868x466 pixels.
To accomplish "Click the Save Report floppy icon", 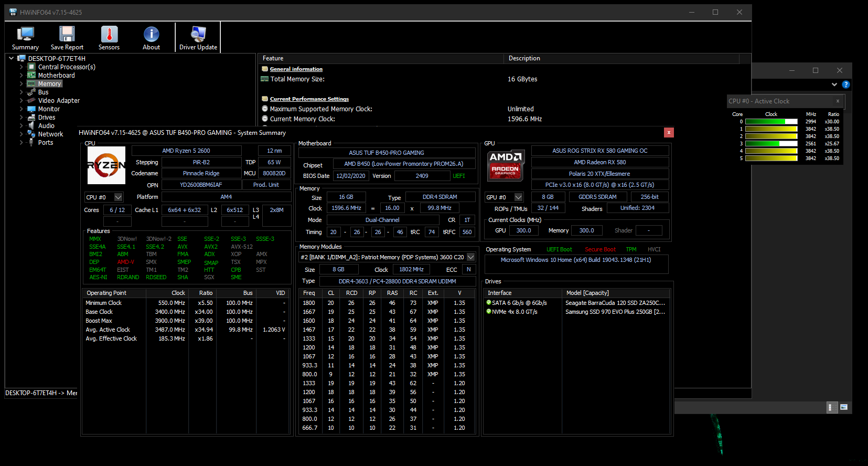I will coord(67,34).
